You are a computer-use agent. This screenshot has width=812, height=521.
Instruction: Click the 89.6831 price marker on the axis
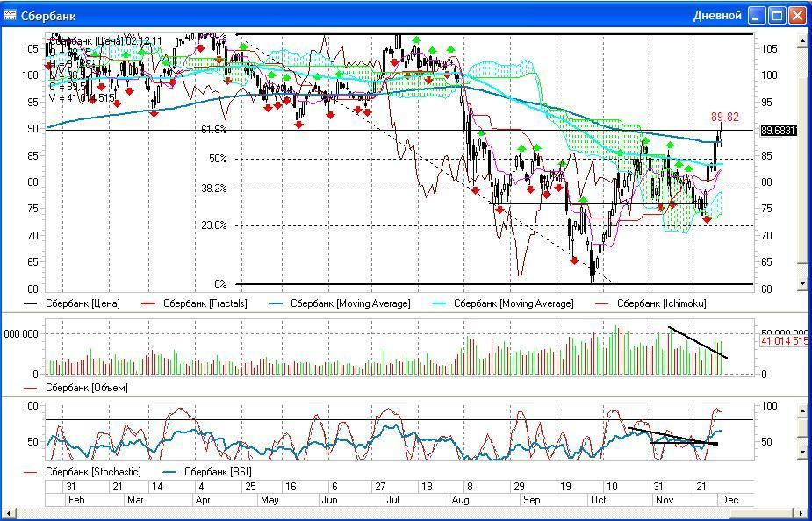click(779, 131)
